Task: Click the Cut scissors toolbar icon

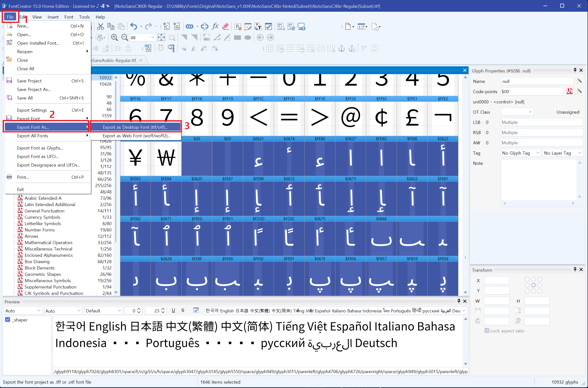Action: coord(100,27)
